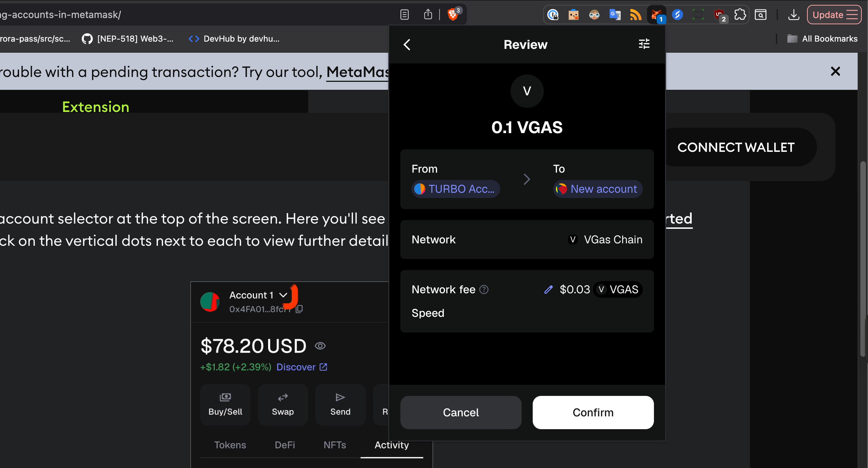Close the pending transaction banner

coord(835,71)
